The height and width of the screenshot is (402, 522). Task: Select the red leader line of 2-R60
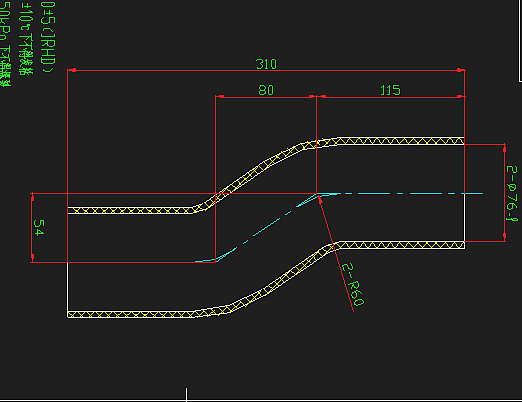click(x=336, y=253)
